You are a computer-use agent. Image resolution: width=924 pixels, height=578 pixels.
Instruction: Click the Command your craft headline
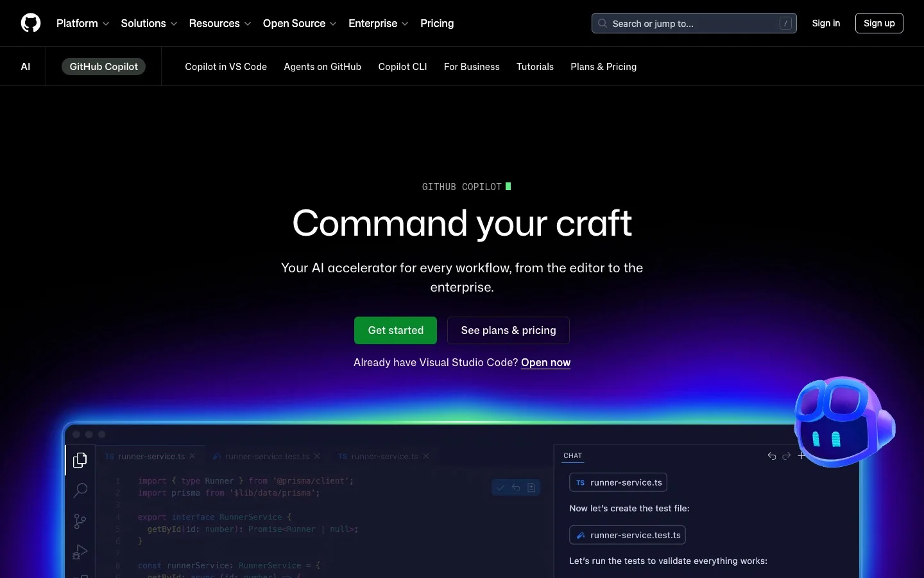click(462, 223)
